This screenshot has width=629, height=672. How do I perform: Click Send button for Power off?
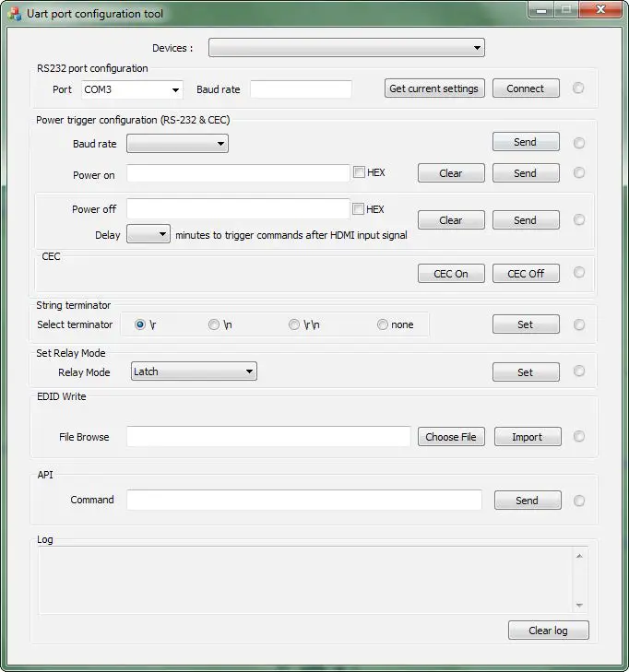(526, 220)
